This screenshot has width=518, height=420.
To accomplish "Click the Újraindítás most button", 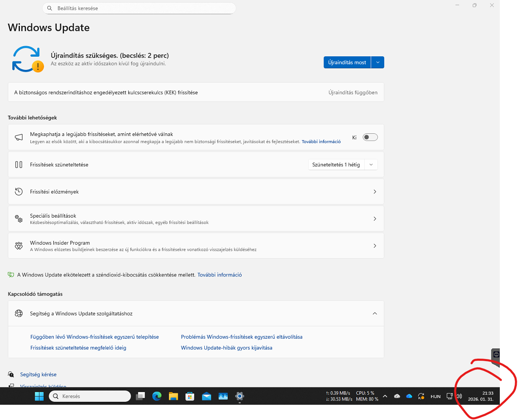I will tap(347, 62).
